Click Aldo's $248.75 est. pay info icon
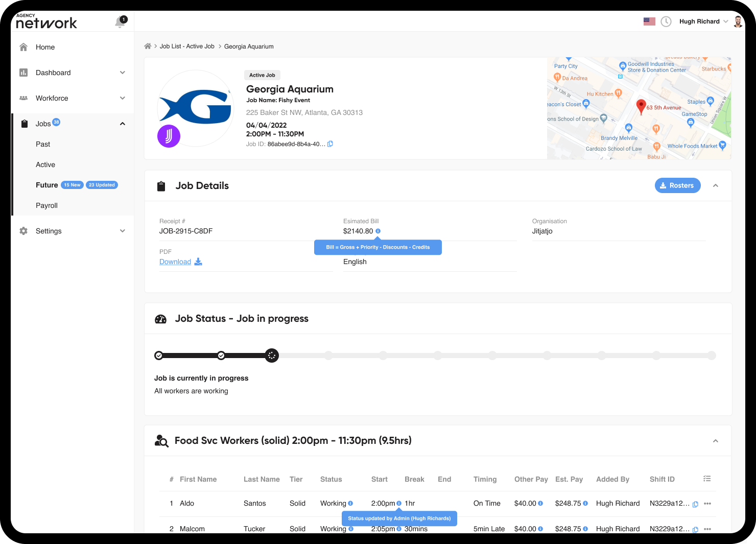This screenshot has height=544, width=756. [x=585, y=504]
